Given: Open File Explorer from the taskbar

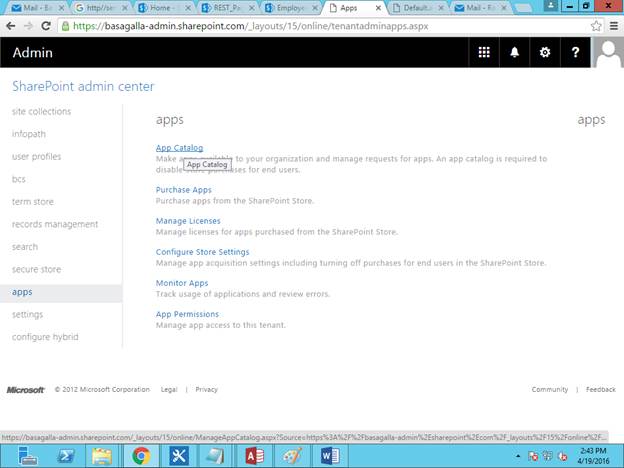Looking at the screenshot, I should tap(102, 456).
